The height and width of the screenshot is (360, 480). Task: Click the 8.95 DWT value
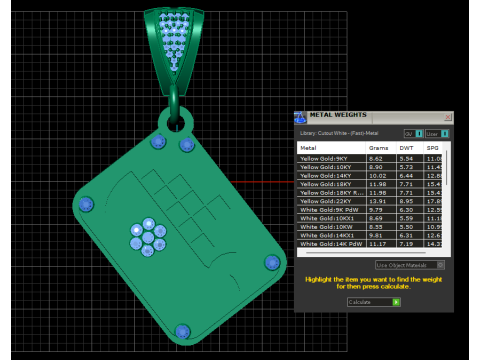(406, 201)
